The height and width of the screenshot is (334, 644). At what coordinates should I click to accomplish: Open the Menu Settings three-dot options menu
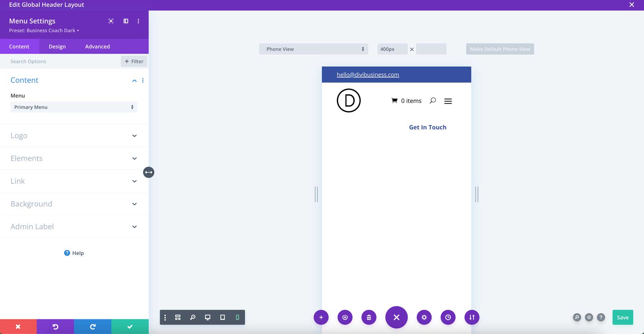click(x=139, y=21)
